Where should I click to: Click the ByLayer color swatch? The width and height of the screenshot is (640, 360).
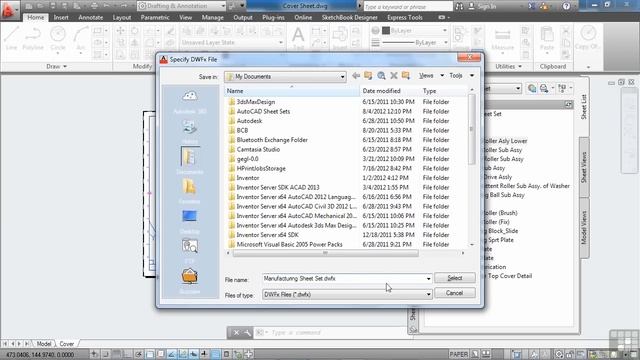point(386,31)
